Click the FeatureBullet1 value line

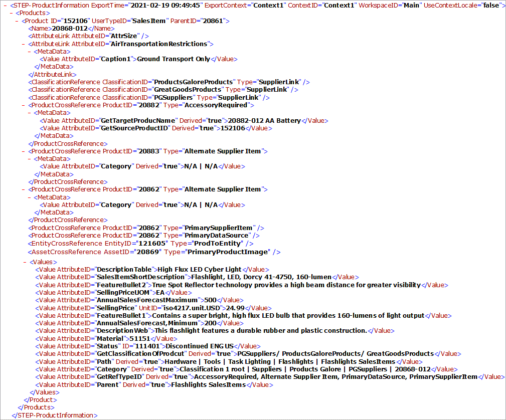click(243, 316)
